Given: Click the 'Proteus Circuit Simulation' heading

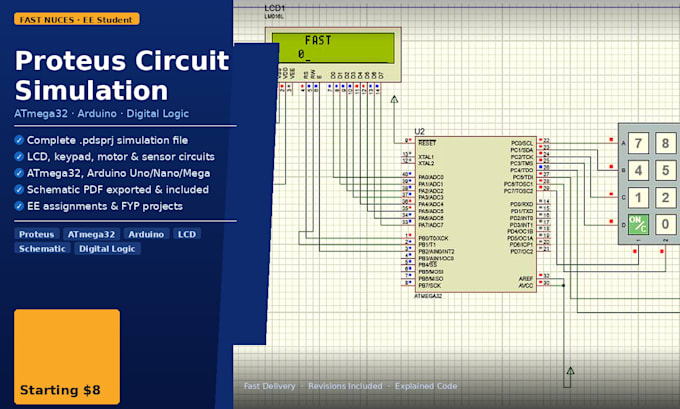Looking at the screenshot, I should (x=122, y=75).
